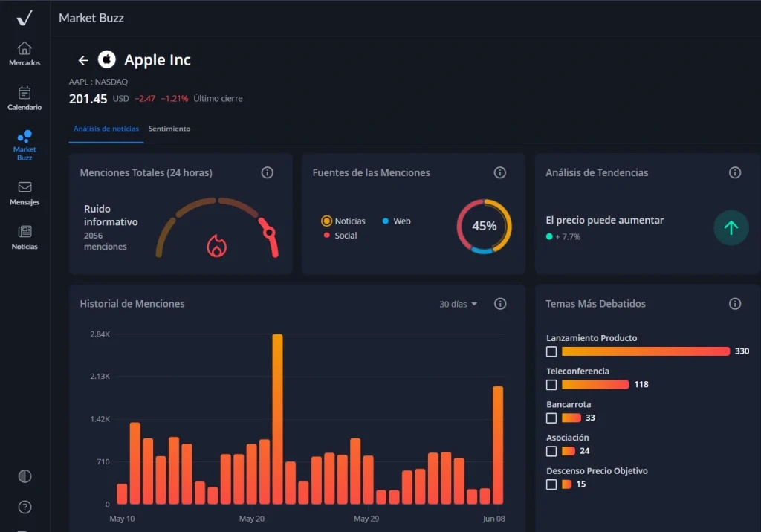Click the Último cierre label
The height and width of the screenshot is (532, 761).
218,99
